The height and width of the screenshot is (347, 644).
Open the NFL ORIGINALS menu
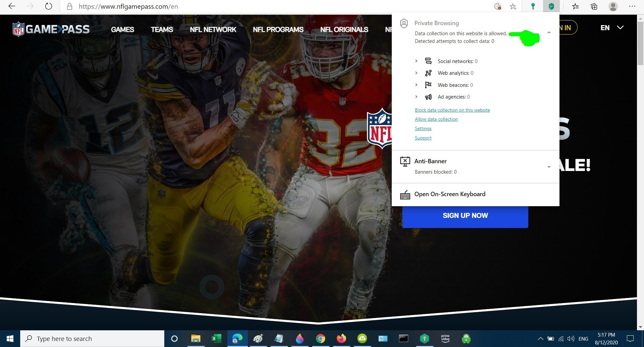pos(344,30)
